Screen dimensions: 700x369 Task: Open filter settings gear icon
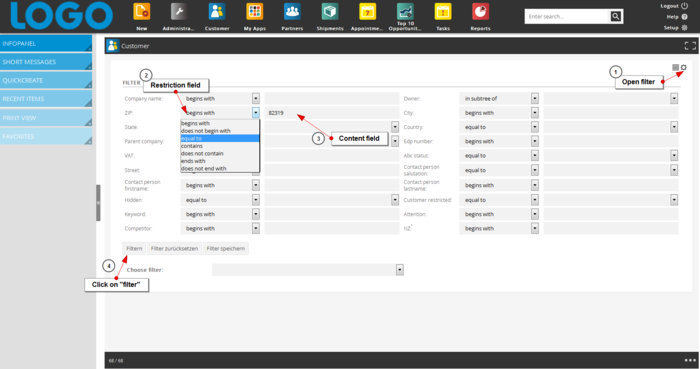(x=683, y=67)
